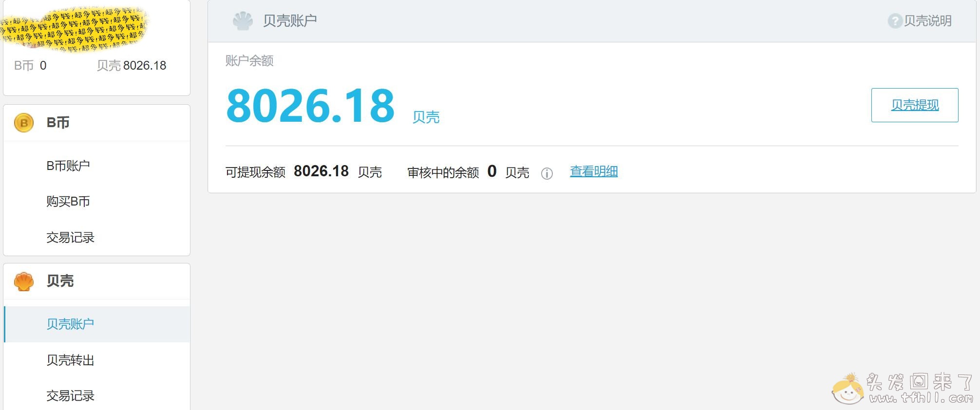Open 交易记录 under the B币 section
980x410 pixels.
[x=70, y=237]
